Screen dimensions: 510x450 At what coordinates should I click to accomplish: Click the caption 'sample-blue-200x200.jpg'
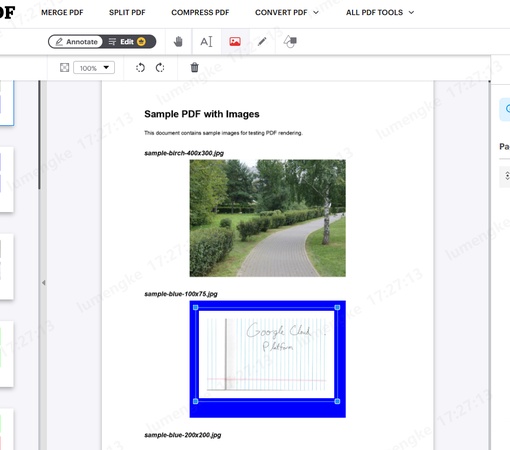pyautogui.click(x=183, y=435)
